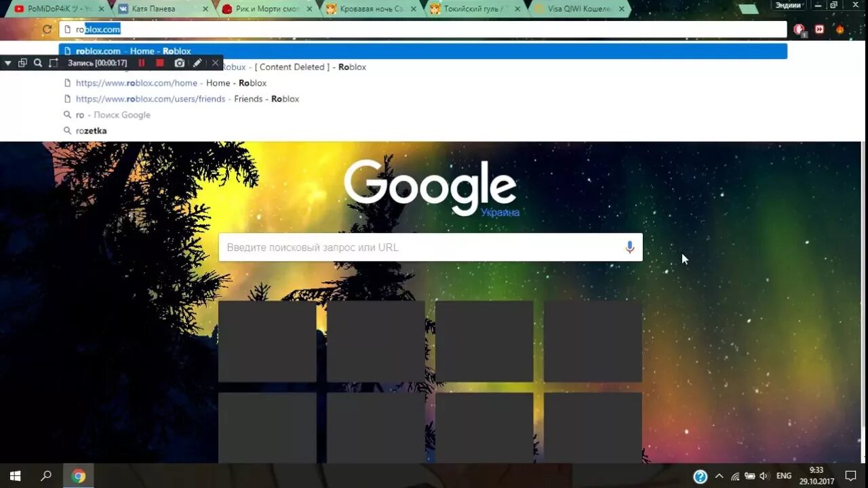Close the recording toolbar
Viewport: 868px width, 488px height.
216,63
